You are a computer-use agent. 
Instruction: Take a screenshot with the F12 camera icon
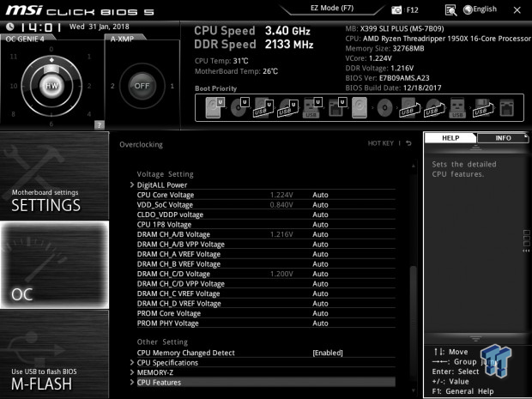pos(396,10)
